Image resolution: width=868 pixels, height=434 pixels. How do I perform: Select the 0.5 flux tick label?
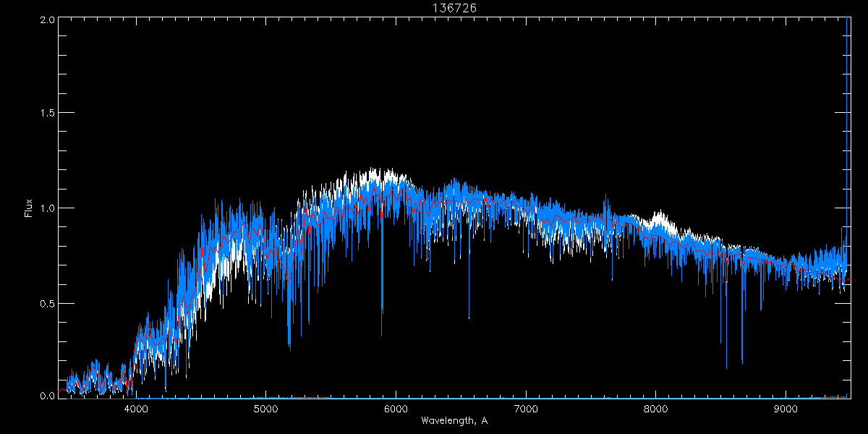click(47, 303)
